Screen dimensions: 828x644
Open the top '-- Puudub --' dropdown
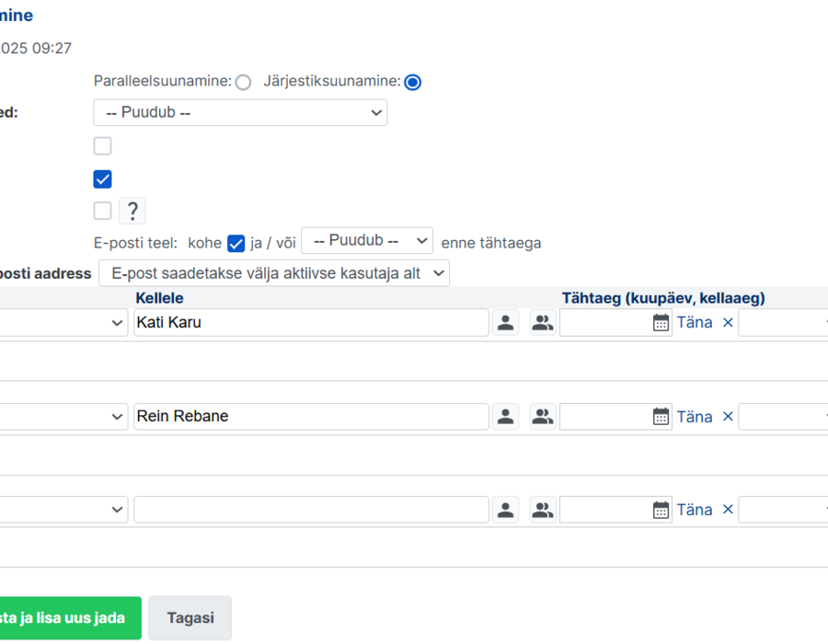(x=240, y=112)
